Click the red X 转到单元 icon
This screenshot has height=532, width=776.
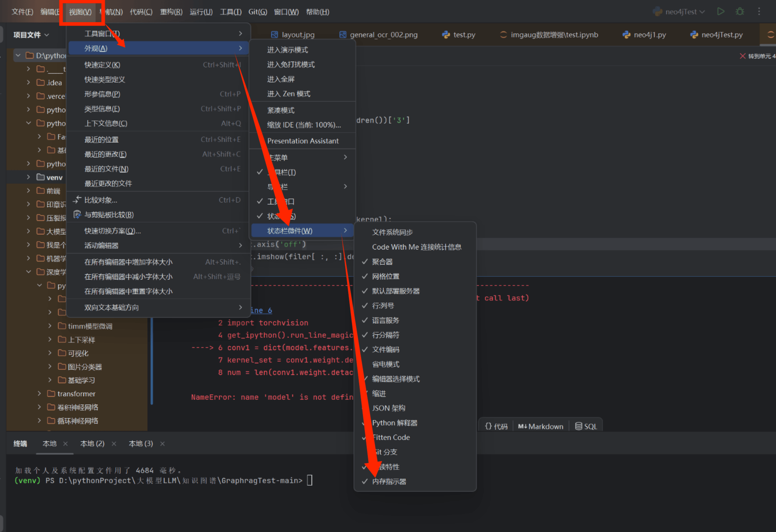[742, 56]
